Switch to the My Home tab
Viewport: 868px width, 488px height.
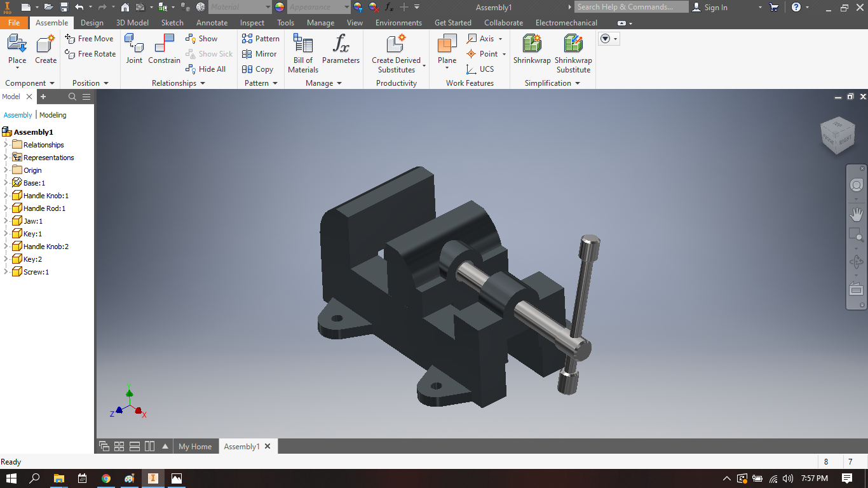[195, 446]
